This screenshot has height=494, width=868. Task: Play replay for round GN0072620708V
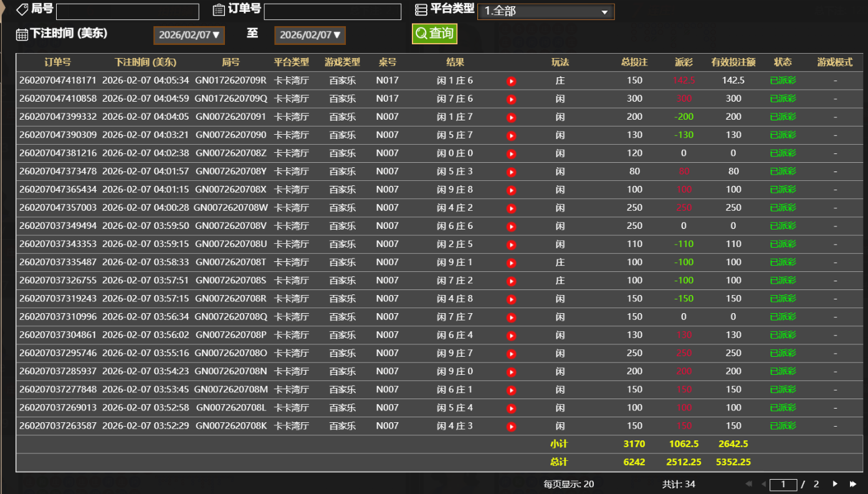coord(511,226)
